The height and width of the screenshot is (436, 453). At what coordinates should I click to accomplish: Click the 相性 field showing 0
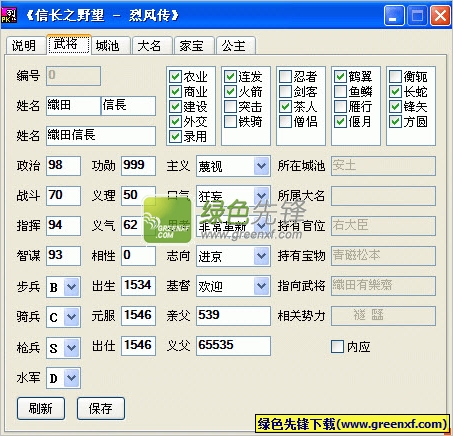[138, 255]
